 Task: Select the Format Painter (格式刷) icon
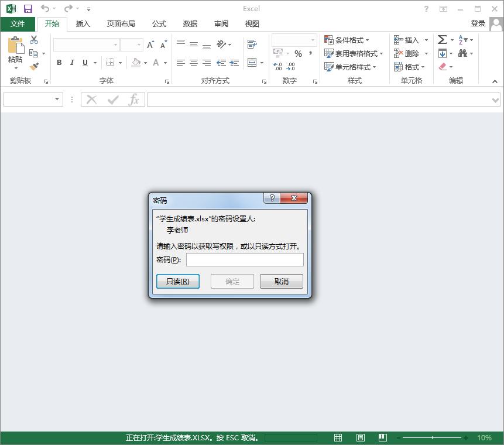[33, 66]
